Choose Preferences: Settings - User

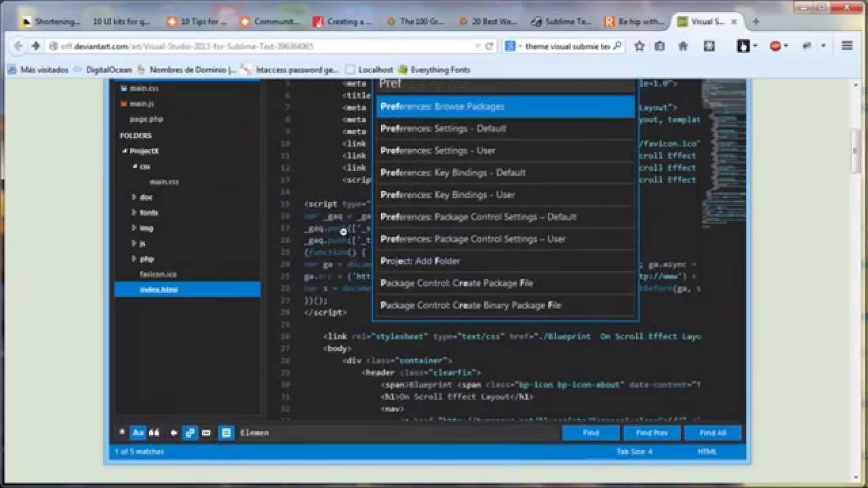click(x=505, y=150)
